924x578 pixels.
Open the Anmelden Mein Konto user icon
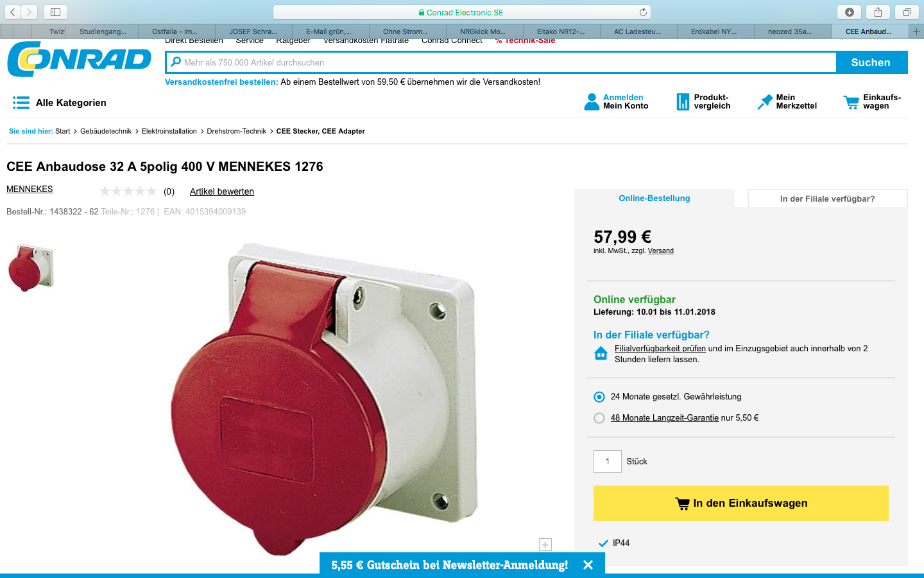point(592,102)
